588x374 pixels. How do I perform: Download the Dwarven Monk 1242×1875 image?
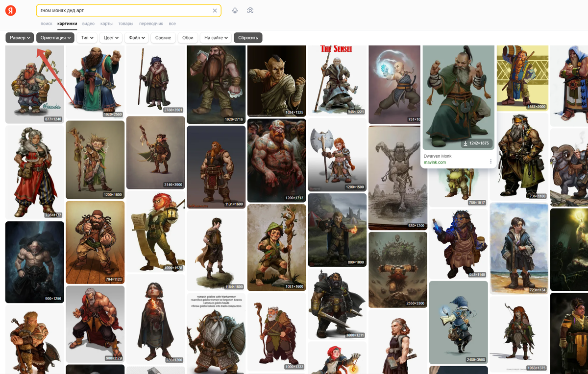[476, 143]
